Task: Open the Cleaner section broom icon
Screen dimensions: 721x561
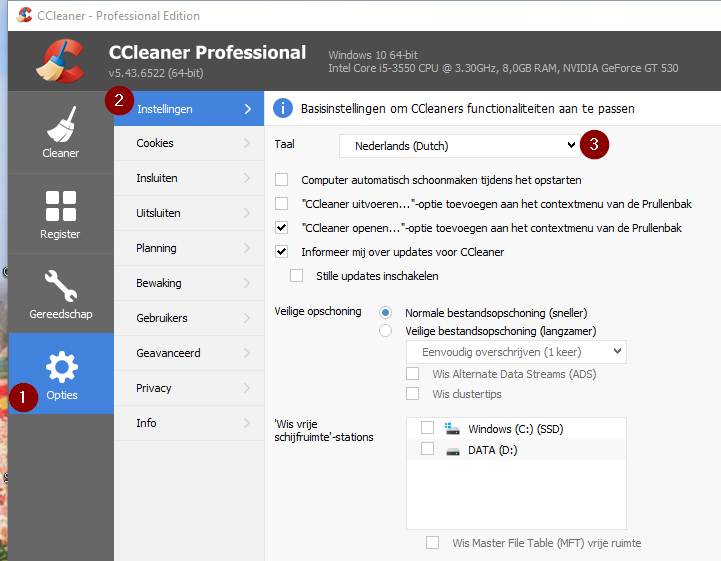Action: click(x=61, y=125)
